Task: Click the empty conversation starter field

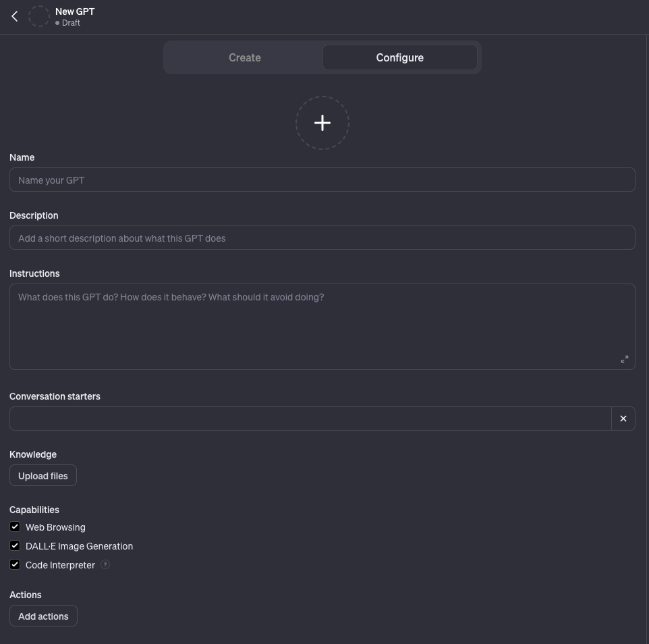Action: point(310,419)
